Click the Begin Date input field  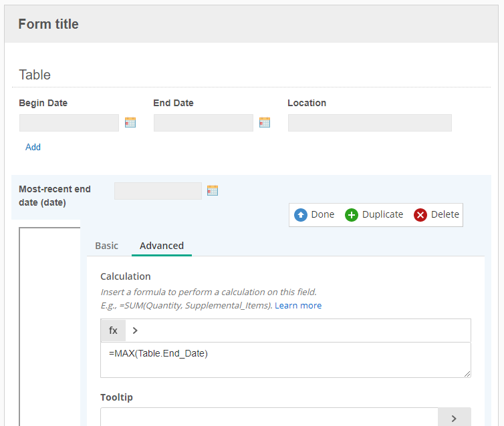pyautogui.click(x=69, y=123)
